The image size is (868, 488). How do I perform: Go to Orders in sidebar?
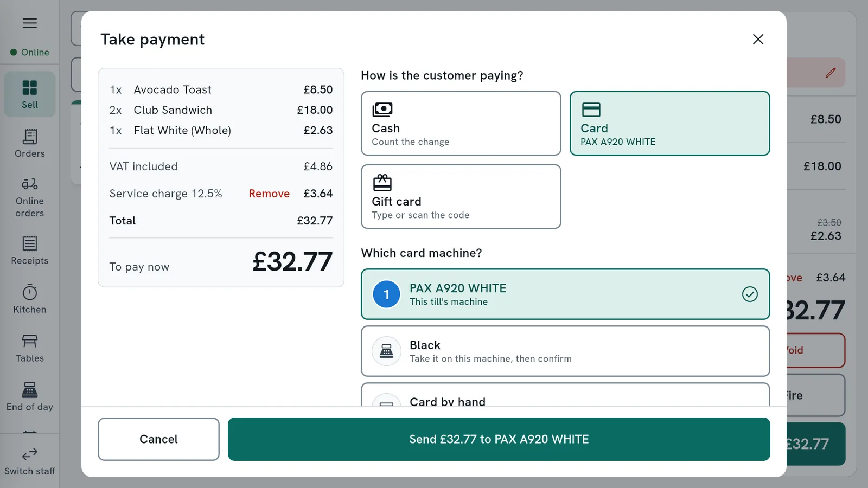click(x=30, y=144)
